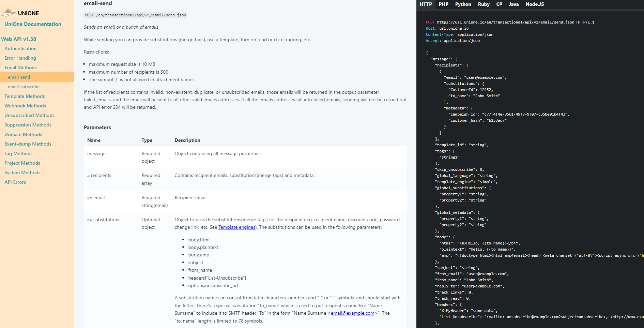644x328 pixels.
Task: Click the "track_links" line in code
Action: (x=454, y=292)
